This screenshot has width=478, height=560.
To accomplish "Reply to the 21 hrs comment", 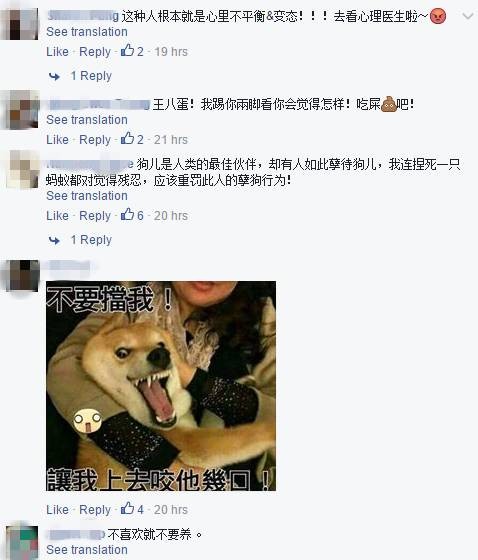I will point(95,140).
